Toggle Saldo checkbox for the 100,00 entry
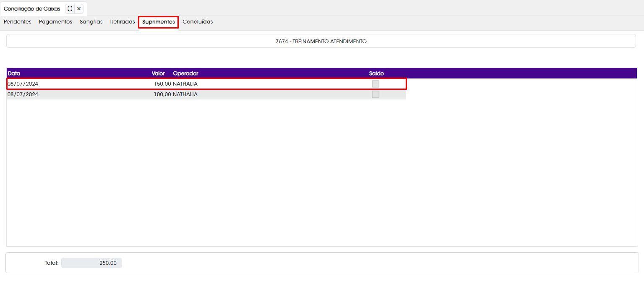 pyautogui.click(x=375, y=94)
